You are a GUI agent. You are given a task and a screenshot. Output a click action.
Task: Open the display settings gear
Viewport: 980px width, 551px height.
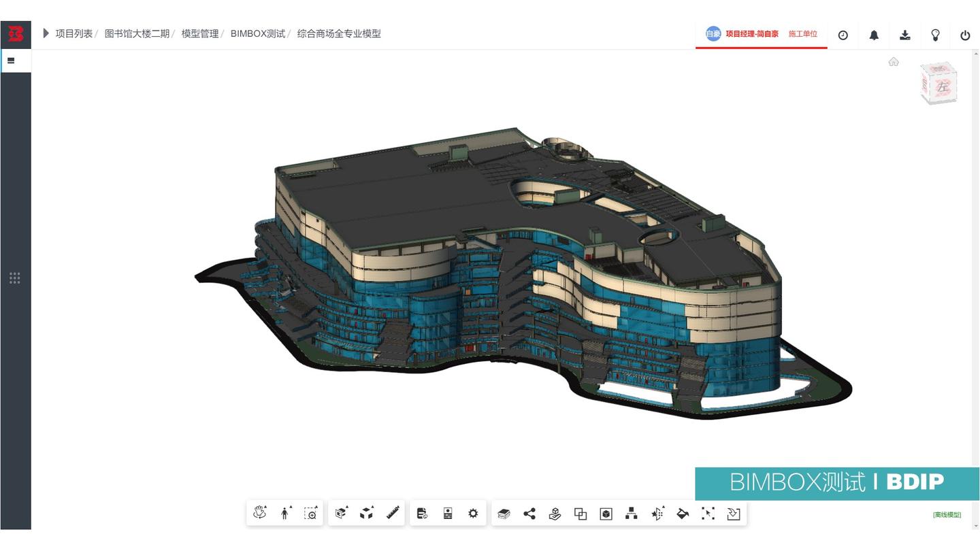point(473,513)
